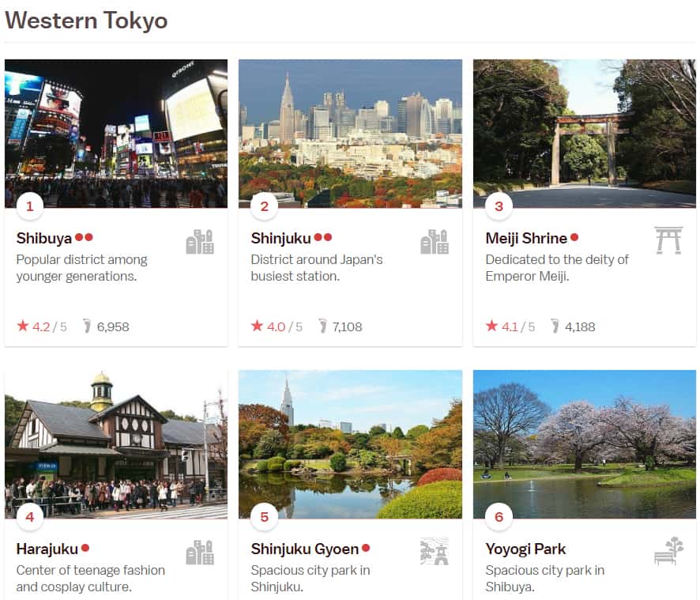Click the city buildings icon on Shinjuku card
Screen dimensions: 700x600
434,242
